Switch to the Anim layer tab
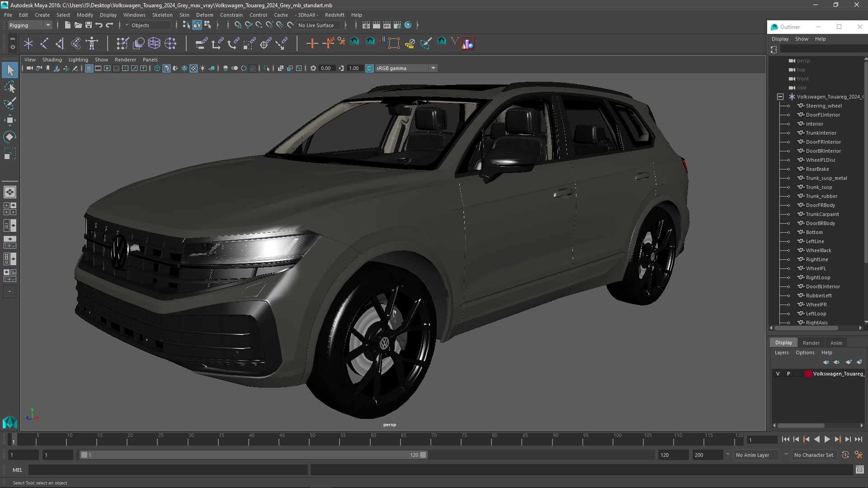The height and width of the screenshot is (488, 868). pyautogui.click(x=836, y=343)
